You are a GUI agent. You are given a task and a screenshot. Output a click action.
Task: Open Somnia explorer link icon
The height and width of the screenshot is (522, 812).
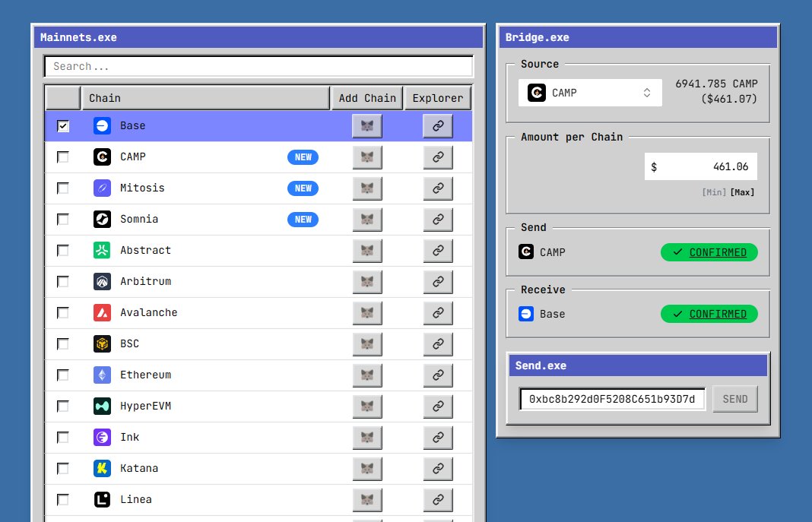click(x=438, y=220)
